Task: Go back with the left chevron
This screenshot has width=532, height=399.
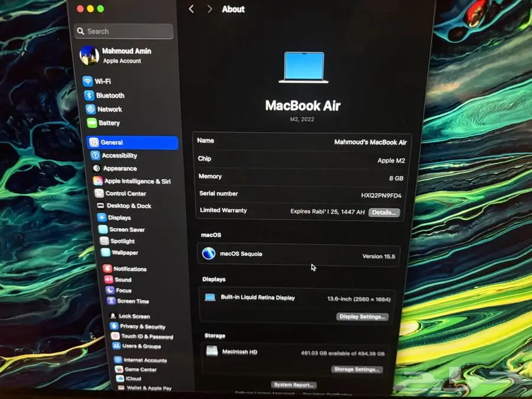Action: click(x=192, y=9)
